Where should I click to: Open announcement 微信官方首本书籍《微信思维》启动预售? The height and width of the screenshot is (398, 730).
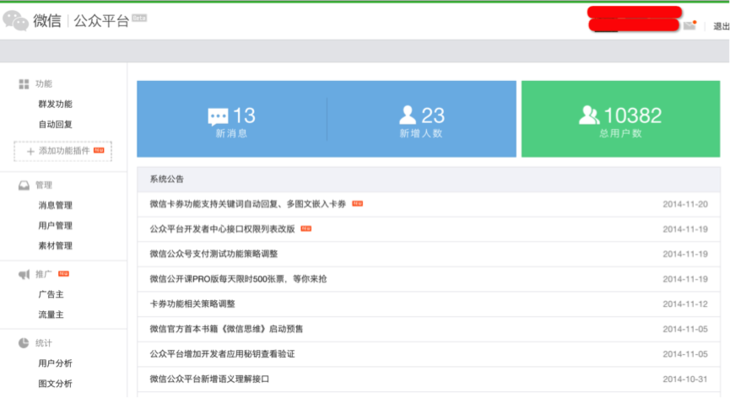point(226,329)
